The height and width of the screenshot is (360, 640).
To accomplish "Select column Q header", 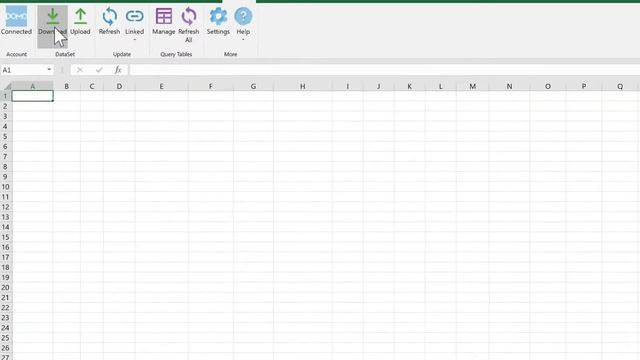I will tap(620, 86).
